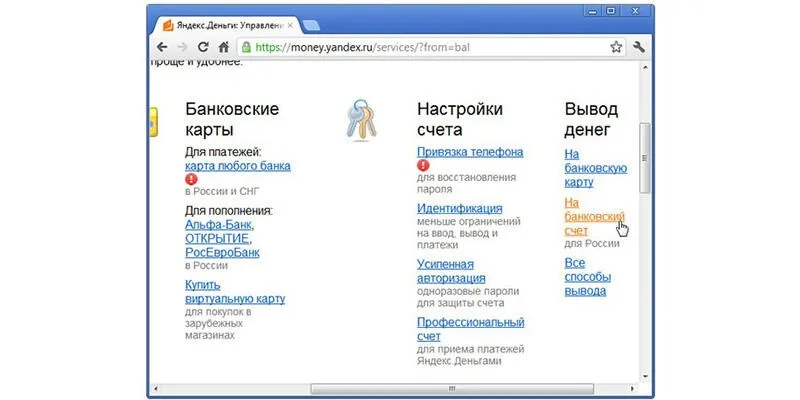Click the browser forward arrow
The width and height of the screenshot is (800, 400).
tap(182, 47)
